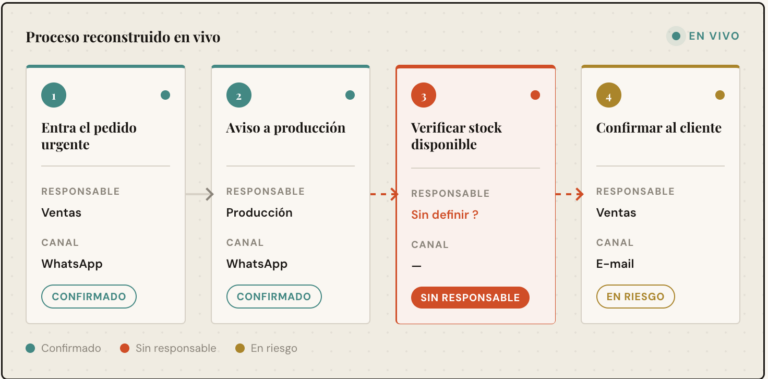This screenshot has height=379, width=768.
Task: Click the gold status dot on Confirmar al cliente card
Action: pyautogui.click(x=720, y=95)
